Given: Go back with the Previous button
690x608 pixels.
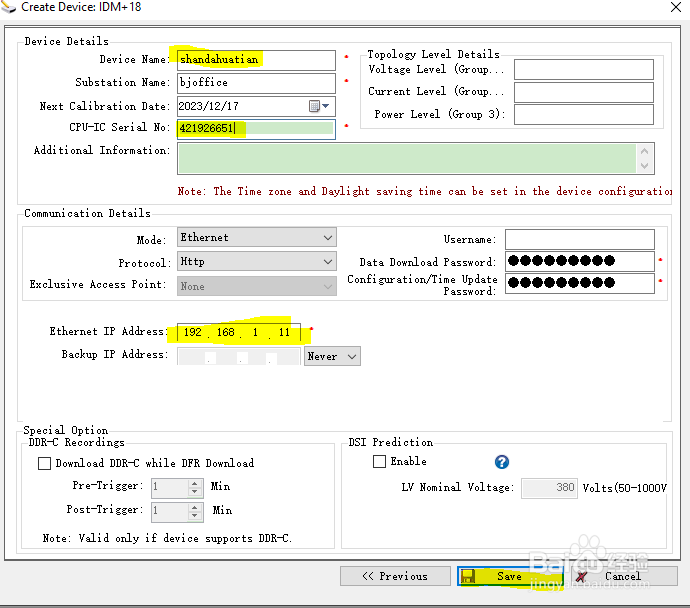Looking at the screenshot, I should tap(395, 576).
